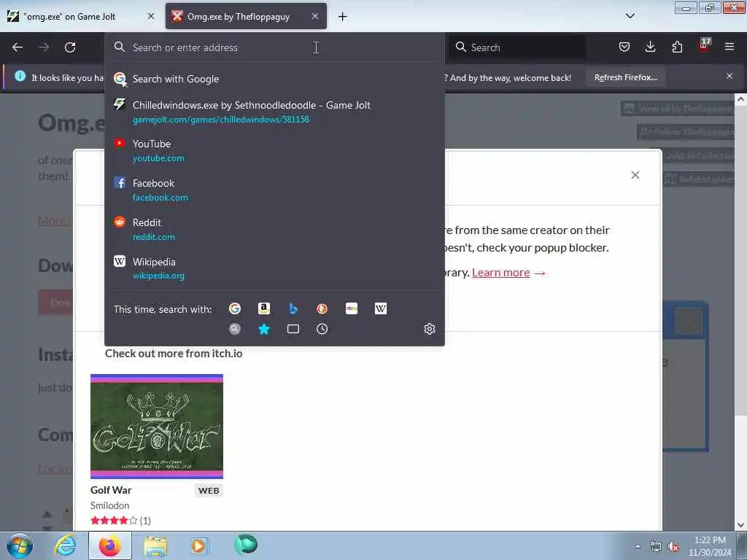Open the Golf War title link
The height and width of the screenshot is (560, 747).
click(x=111, y=490)
